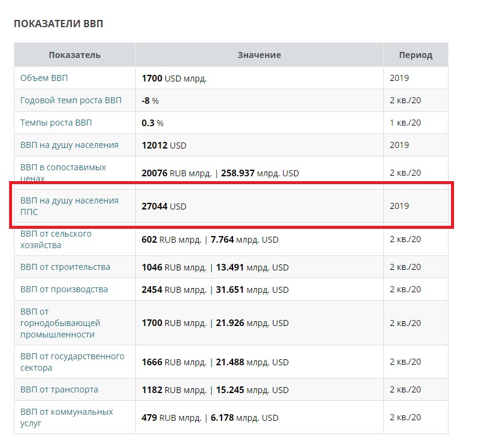Select period in ВВП от производства row

point(405,289)
